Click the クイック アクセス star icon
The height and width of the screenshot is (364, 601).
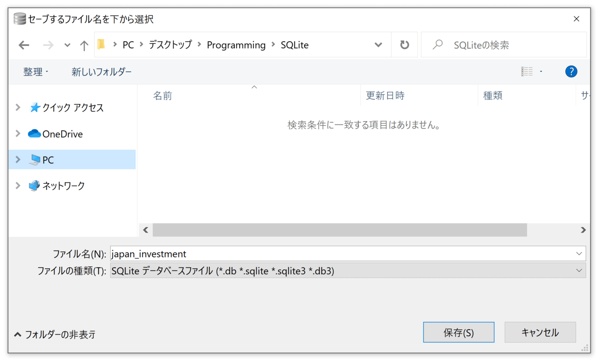34,107
